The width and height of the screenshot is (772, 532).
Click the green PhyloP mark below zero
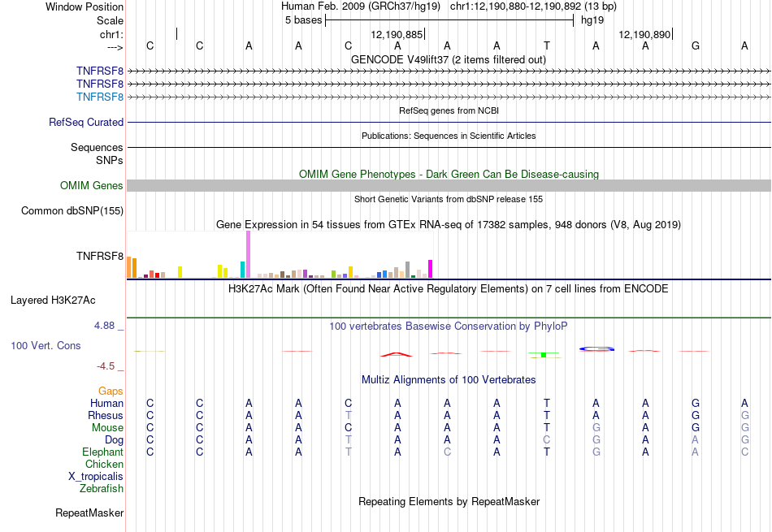coord(544,355)
